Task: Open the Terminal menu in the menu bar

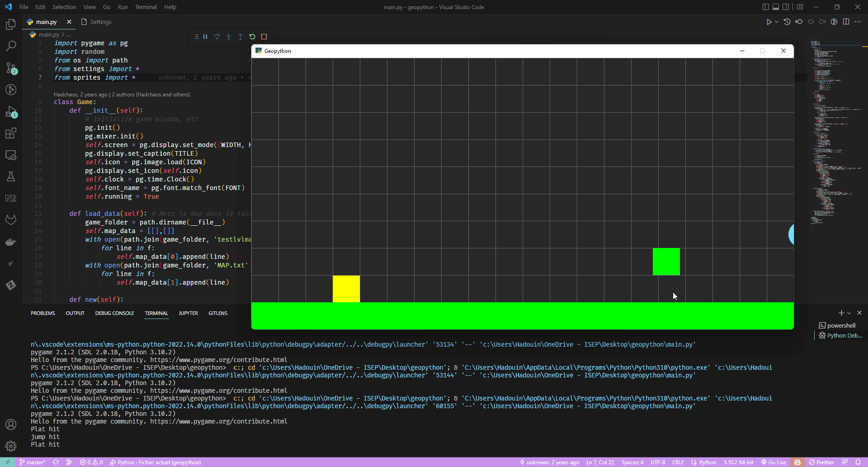Action: (x=146, y=7)
